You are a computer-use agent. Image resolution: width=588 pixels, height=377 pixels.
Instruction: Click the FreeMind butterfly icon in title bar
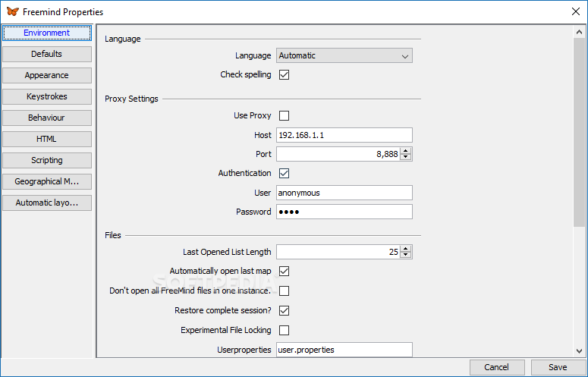[x=12, y=11]
